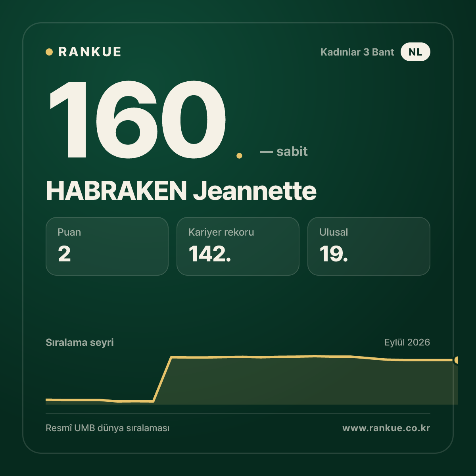Click the 'Resmî UMB dünya sıralaması' footer text
Viewport: 476px width, 476px height.
[107, 428]
